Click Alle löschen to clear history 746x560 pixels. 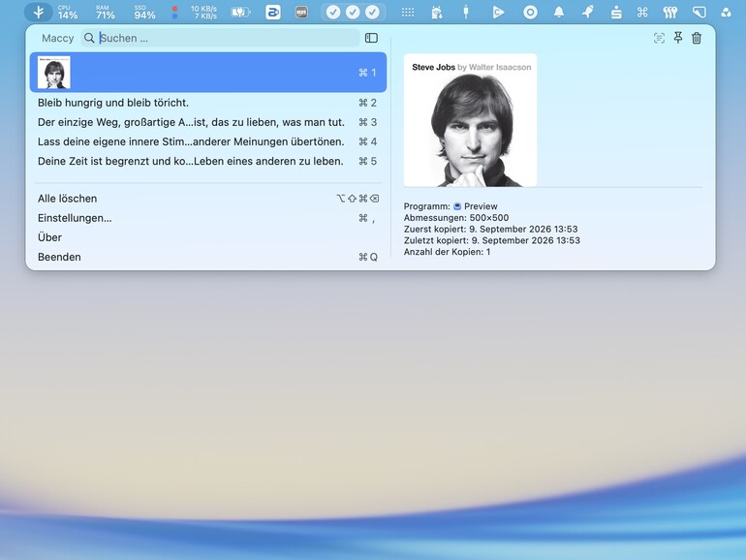(208, 199)
